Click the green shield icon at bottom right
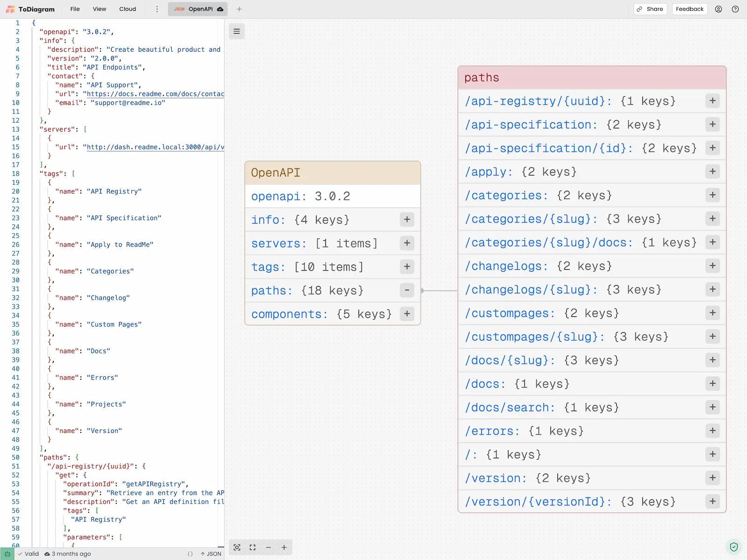This screenshot has height=560, width=747. [x=734, y=546]
